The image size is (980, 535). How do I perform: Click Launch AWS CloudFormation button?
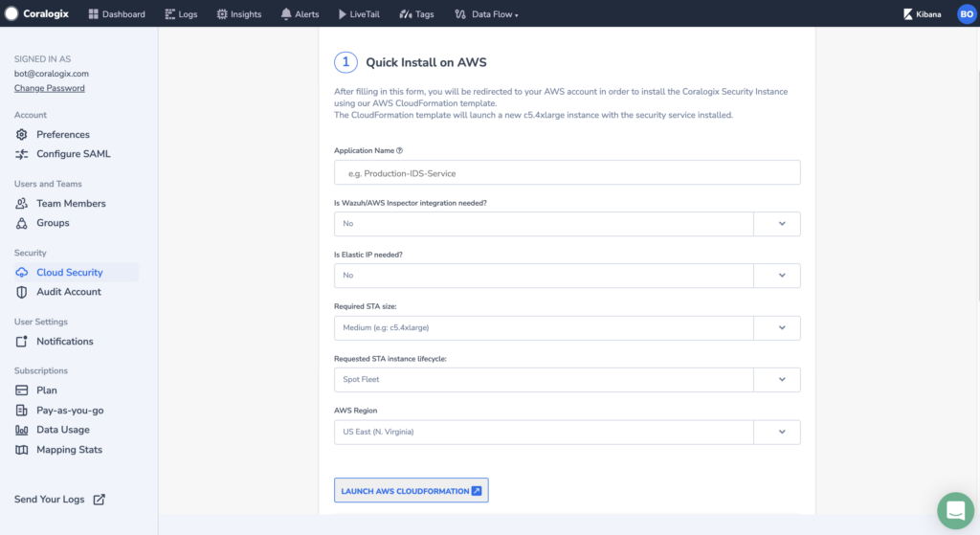point(412,491)
